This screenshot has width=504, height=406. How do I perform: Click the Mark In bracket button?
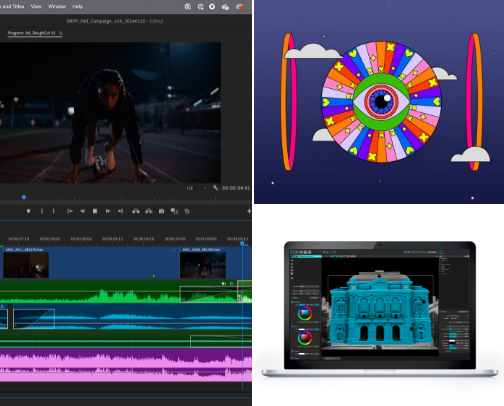pos(42,211)
